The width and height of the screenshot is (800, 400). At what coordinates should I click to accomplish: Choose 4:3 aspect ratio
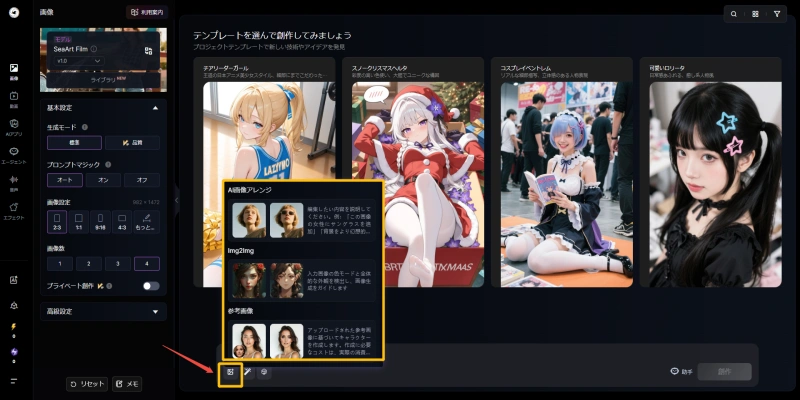pos(122,222)
